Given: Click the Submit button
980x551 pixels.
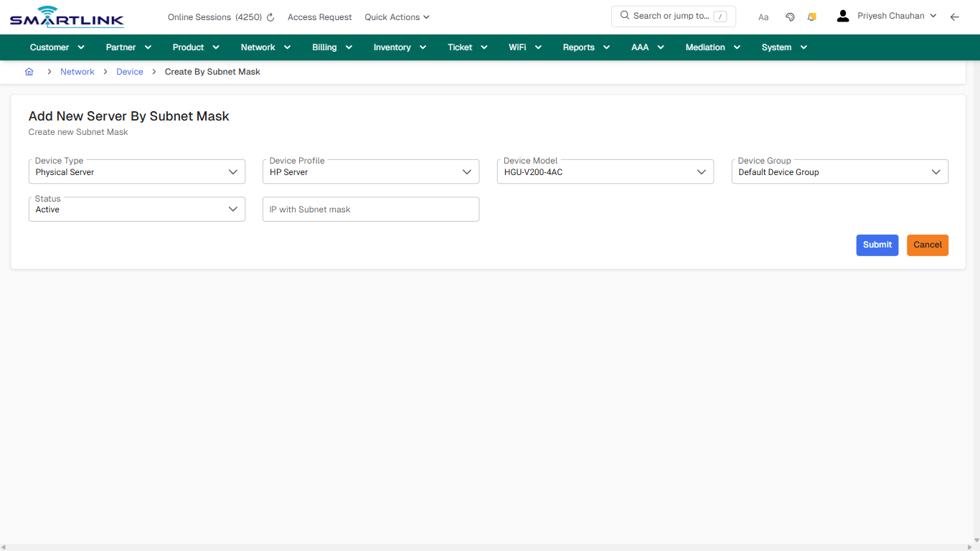Looking at the screenshot, I should pos(877,245).
